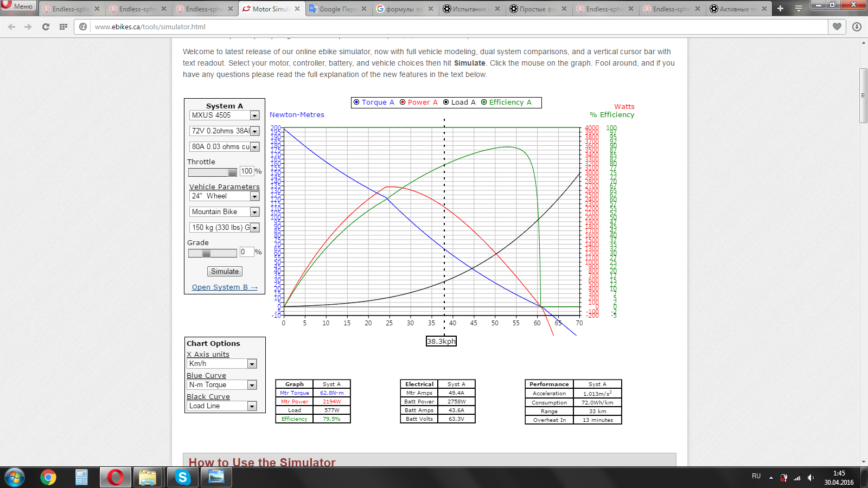This screenshot has height=488, width=868.
Task: Open the Speed Dial grid icon
Action: click(63, 27)
